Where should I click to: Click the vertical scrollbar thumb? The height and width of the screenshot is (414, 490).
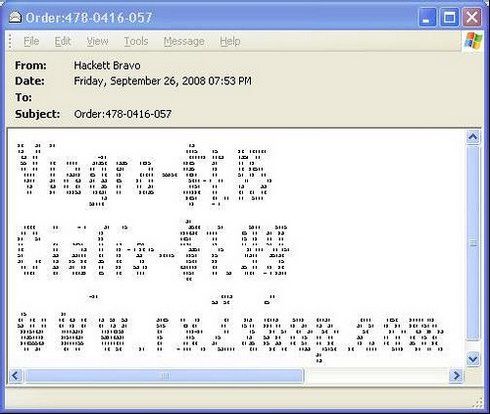473,243
